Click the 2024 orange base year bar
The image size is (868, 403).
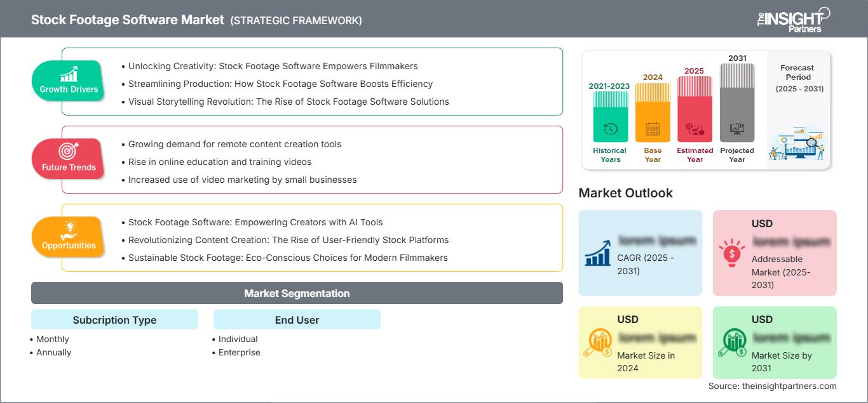click(x=653, y=112)
